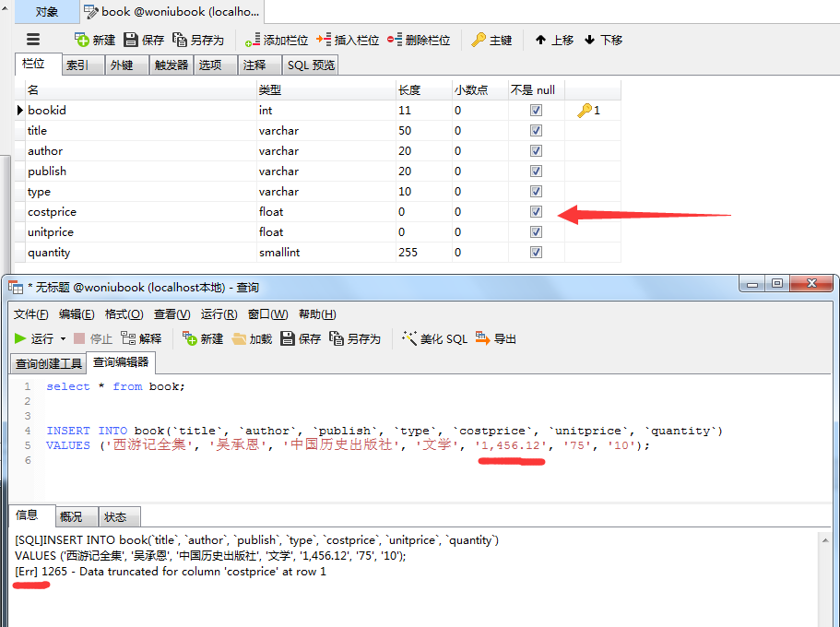Select the book @woniubook tab
This screenshot has height=627, width=840.
tap(172, 12)
